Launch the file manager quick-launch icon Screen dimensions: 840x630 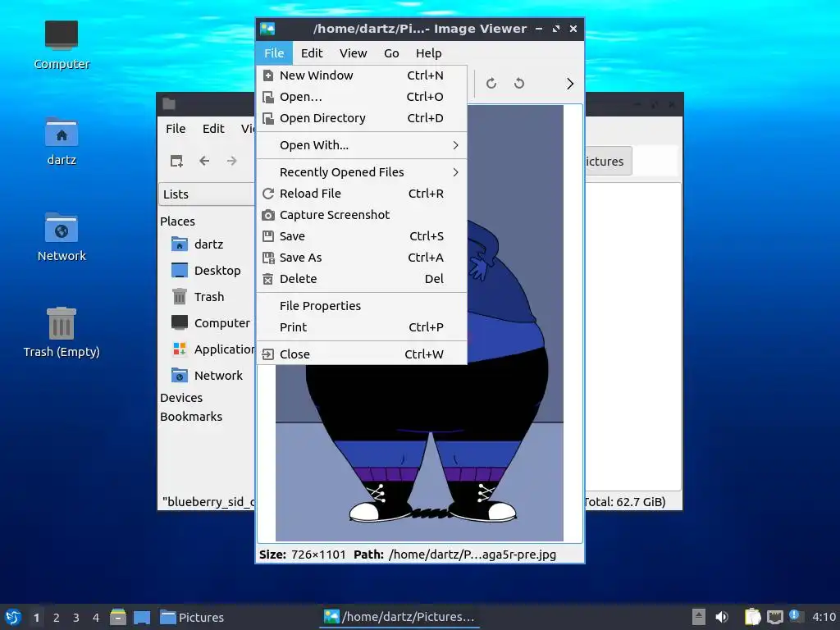point(118,617)
